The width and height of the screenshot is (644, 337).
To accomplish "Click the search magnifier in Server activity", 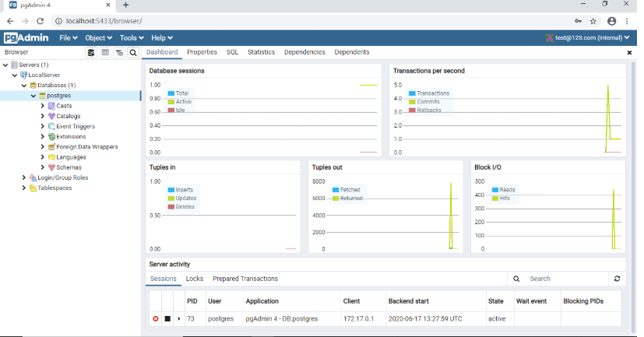I will [x=516, y=279].
